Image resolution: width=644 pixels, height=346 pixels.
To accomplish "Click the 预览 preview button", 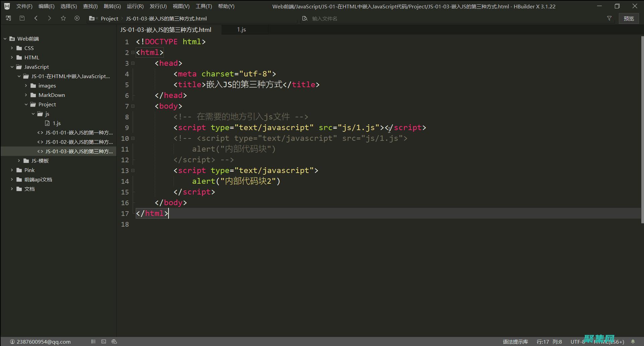I will pos(629,18).
